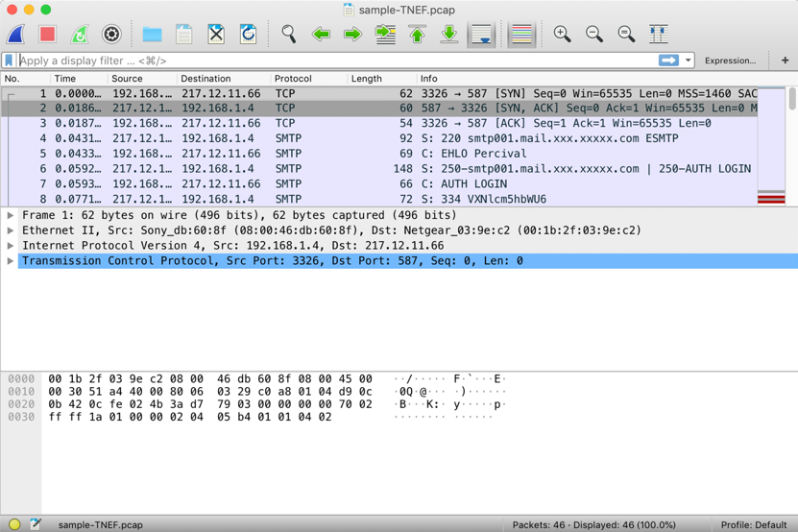Expand Internet Protocol Version 4 details

coord(10,246)
